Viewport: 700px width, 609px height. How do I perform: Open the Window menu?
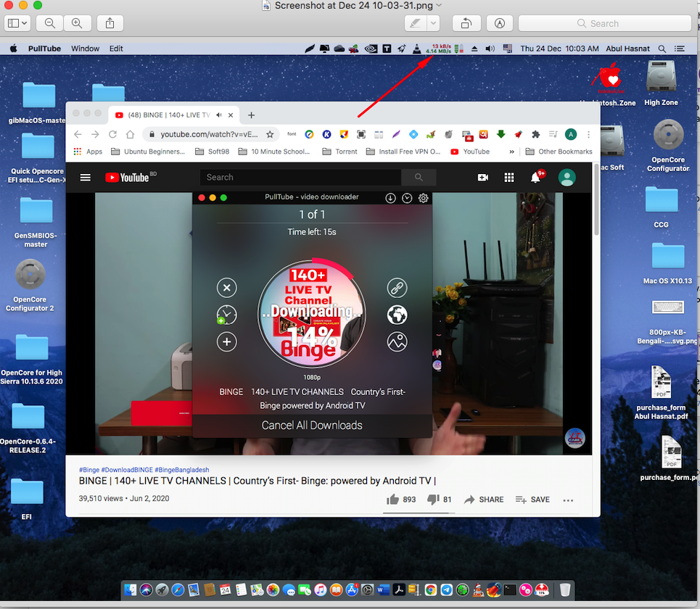click(x=85, y=49)
